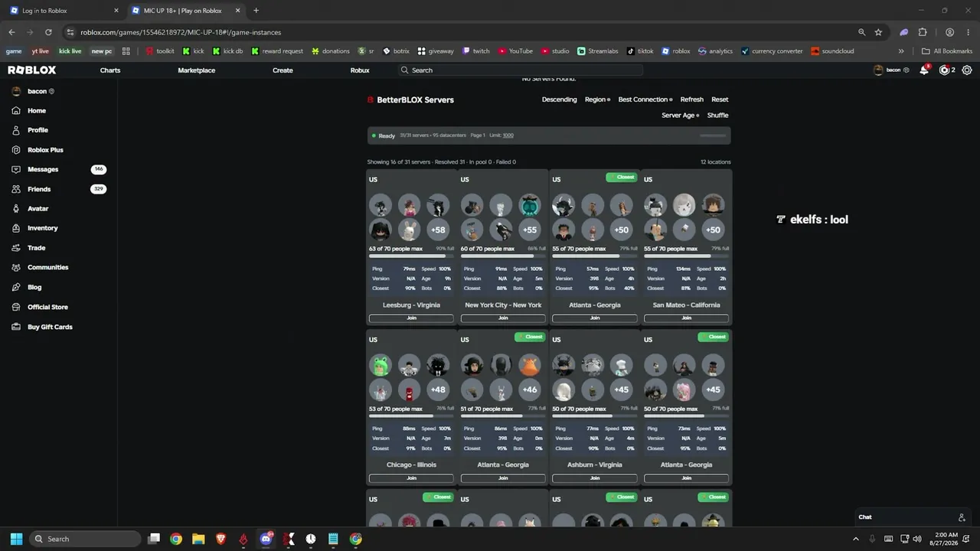Reset the BetterBLOX server filters

pos(720,99)
